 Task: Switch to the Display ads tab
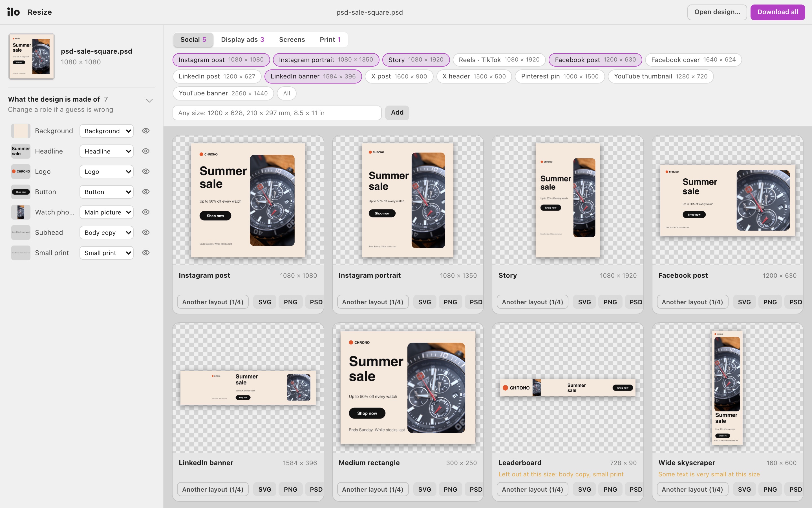coord(242,40)
